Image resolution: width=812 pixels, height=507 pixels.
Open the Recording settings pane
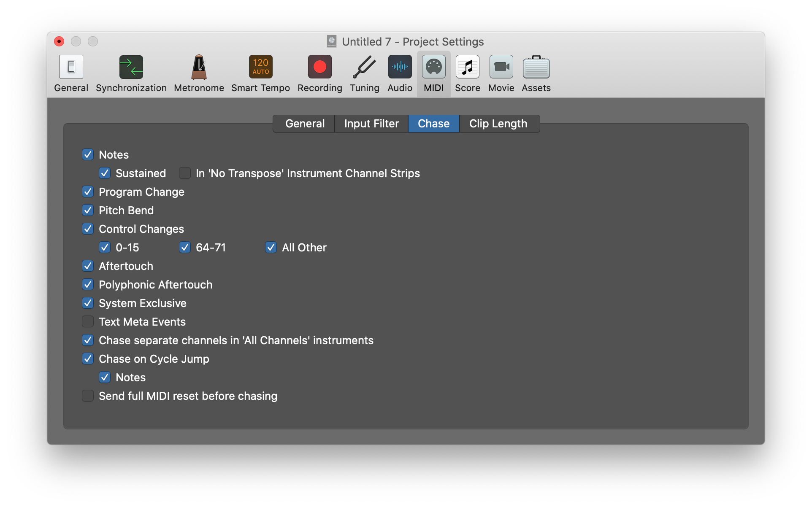pyautogui.click(x=319, y=67)
